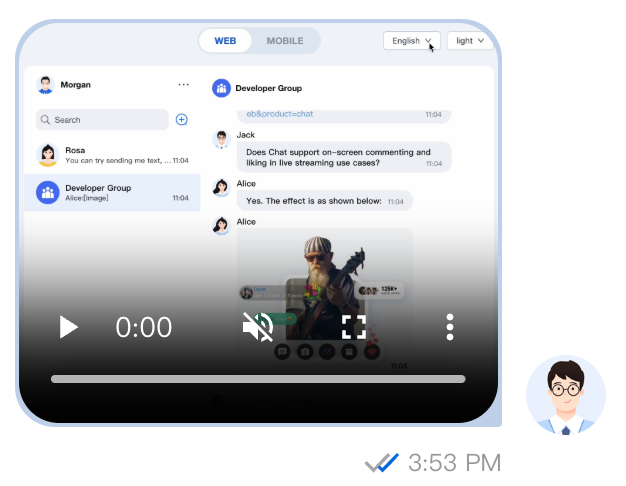
Task: Click Jack's avatar in chat
Action: (221, 138)
